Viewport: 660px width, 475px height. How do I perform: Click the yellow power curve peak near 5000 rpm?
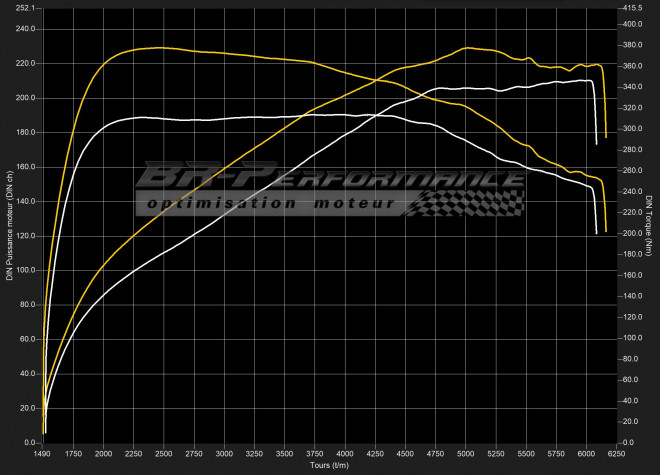[467, 47]
